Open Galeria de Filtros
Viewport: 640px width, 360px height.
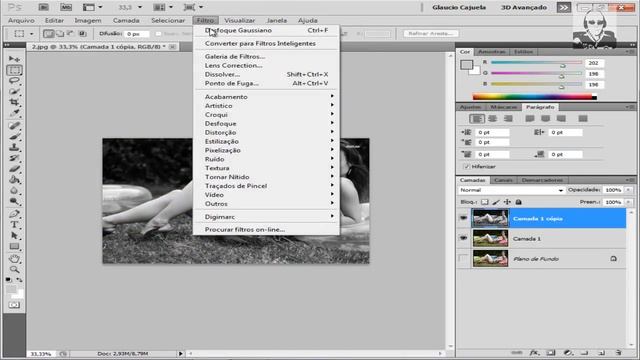[266, 56]
